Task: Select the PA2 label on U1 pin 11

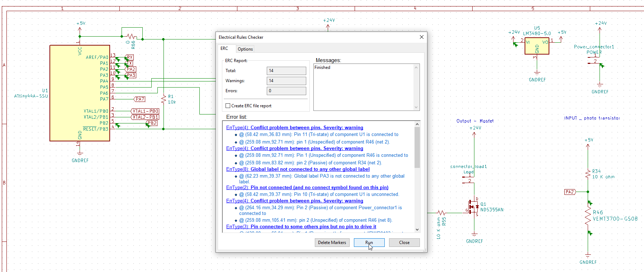Action: coord(131,69)
